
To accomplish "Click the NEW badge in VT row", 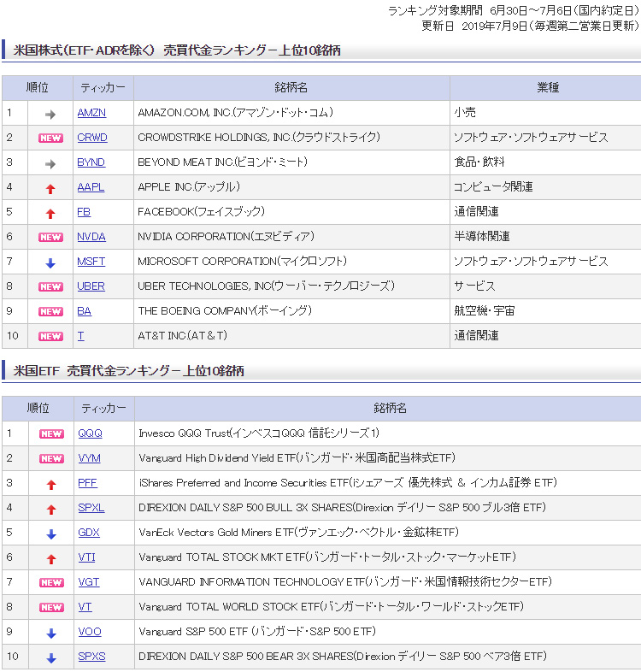I will (x=51, y=608).
